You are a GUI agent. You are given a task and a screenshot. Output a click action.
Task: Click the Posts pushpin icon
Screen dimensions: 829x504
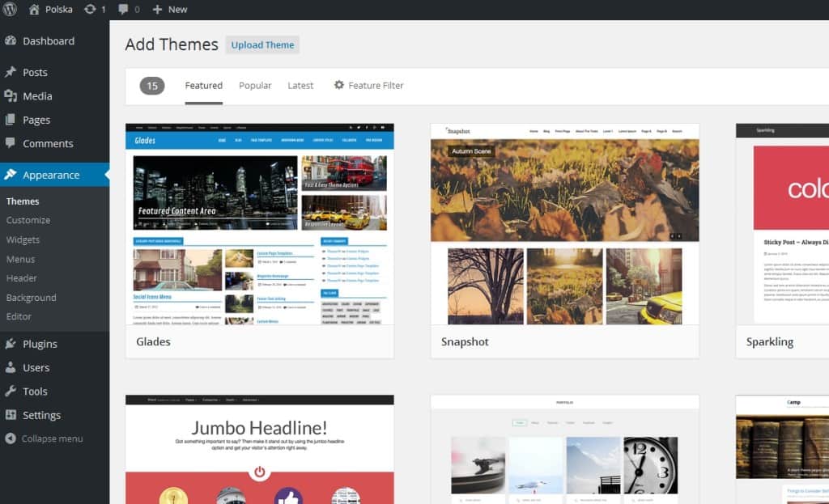11,72
